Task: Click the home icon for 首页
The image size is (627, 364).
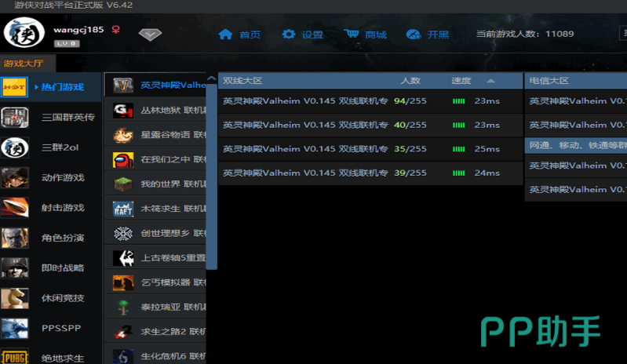Action: pyautogui.click(x=225, y=35)
